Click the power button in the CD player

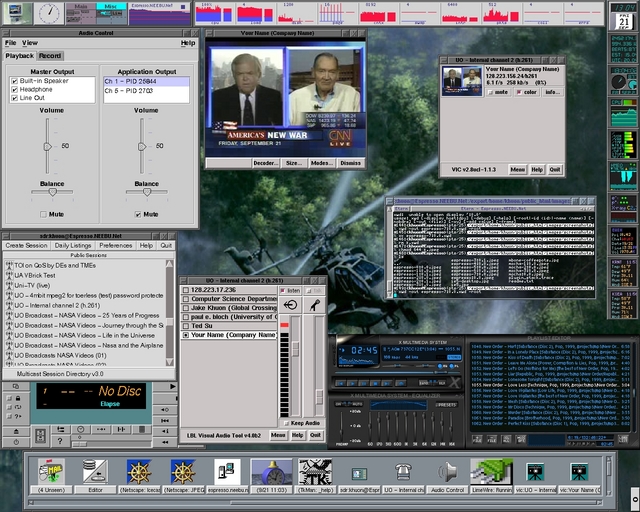[x=16, y=442]
